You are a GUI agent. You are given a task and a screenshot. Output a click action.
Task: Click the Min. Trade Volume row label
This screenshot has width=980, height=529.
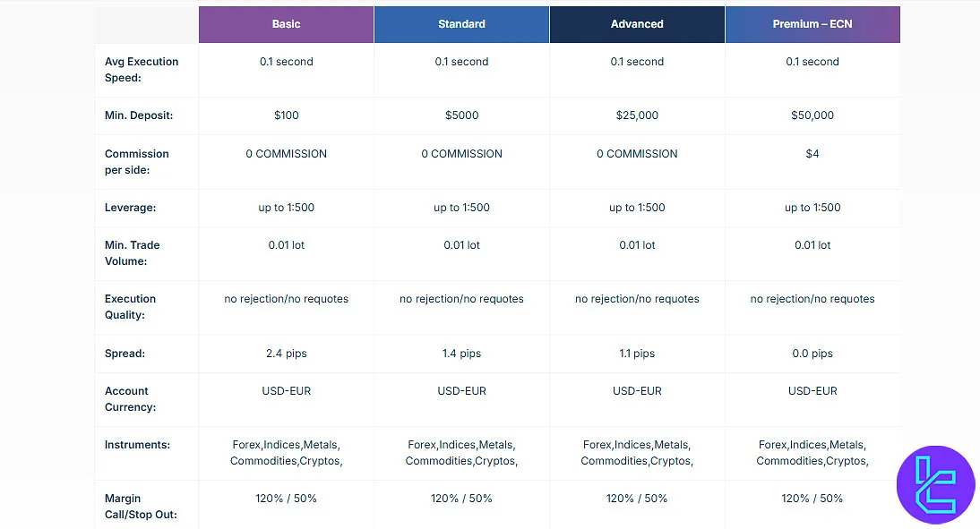[133, 254]
